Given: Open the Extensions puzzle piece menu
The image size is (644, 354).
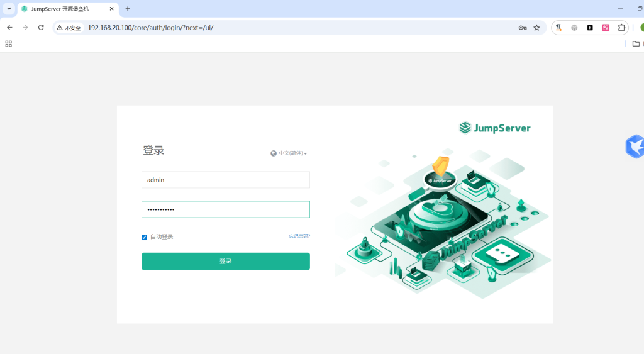Looking at the screenshot, I should coord(621,28).
